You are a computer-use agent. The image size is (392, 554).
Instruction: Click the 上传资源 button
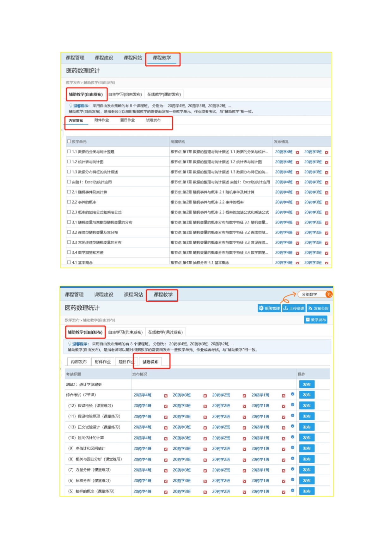[294, 308]
